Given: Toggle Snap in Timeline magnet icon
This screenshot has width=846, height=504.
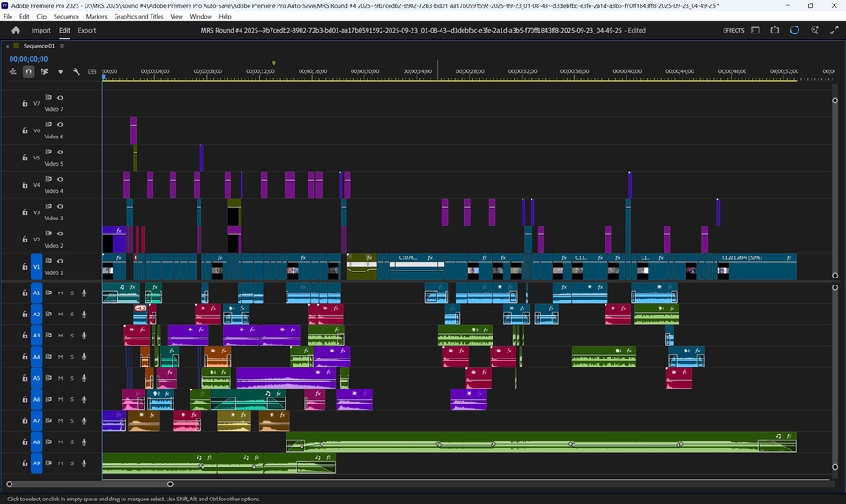Looking at the screenshot, I should [29, 71].
